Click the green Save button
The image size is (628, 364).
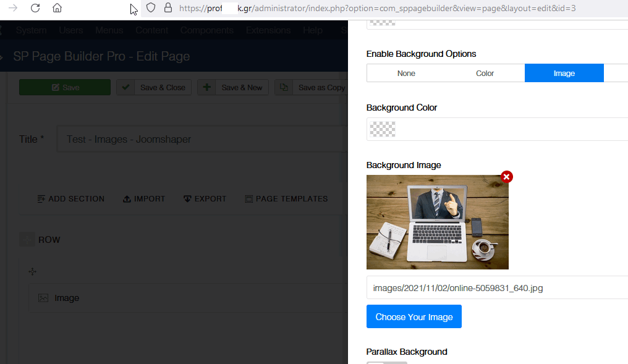(x=65, y=87)
